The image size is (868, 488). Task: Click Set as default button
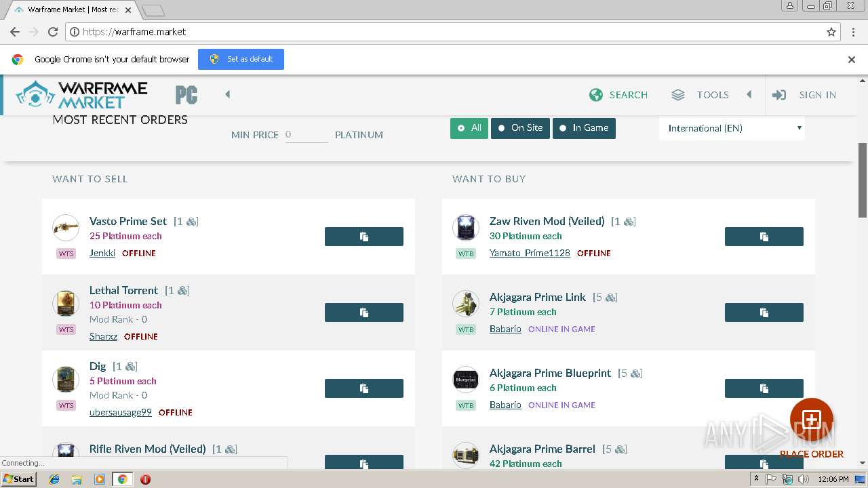(x=241, y=59)
